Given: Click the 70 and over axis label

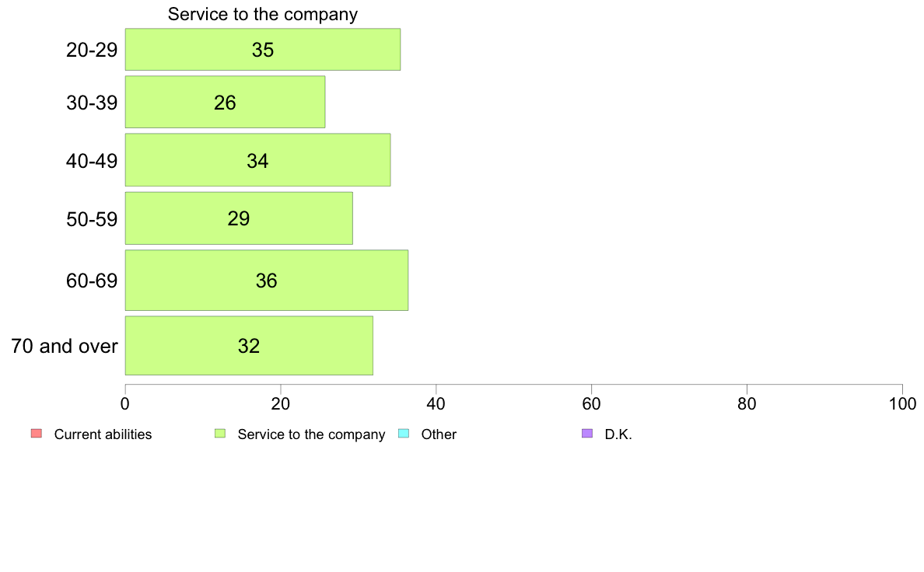Looking at the screenshot, I should tap(65, 346).
